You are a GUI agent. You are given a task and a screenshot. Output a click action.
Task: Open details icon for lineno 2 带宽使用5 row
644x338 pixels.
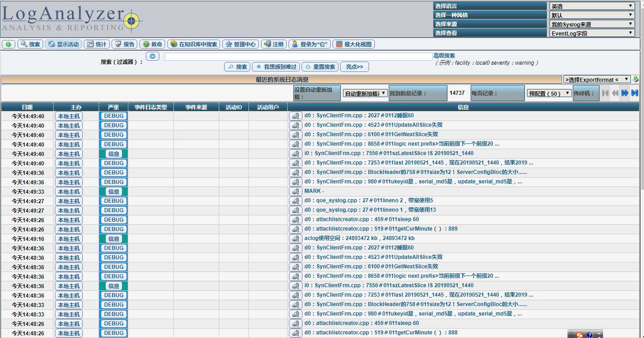295,201
